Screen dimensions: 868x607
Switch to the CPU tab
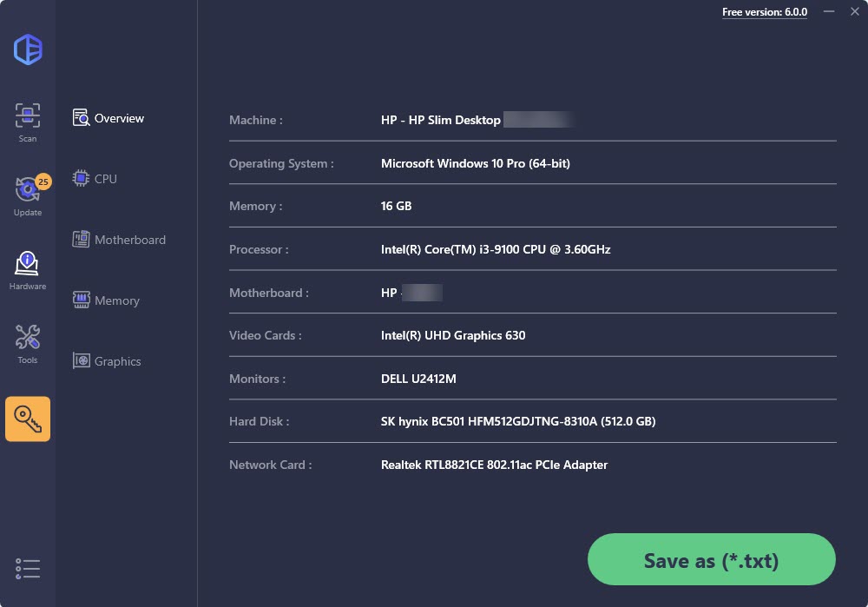pos(95,178)
